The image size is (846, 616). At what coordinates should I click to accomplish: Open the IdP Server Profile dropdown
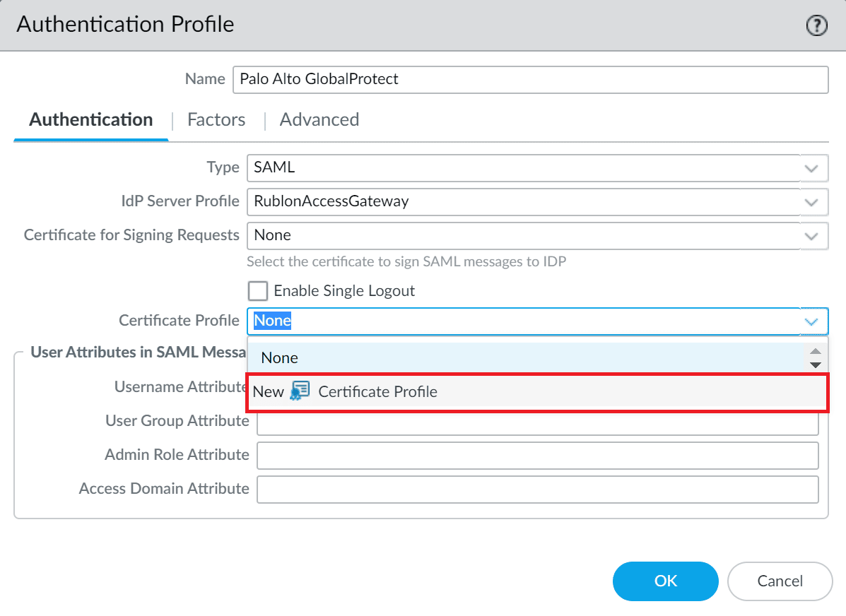(811, 202)
